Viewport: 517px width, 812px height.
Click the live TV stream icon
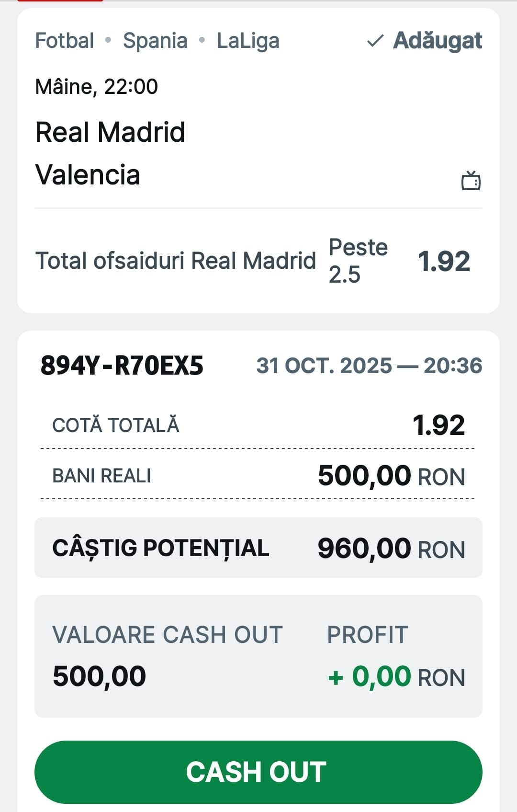tap(471, 181)
